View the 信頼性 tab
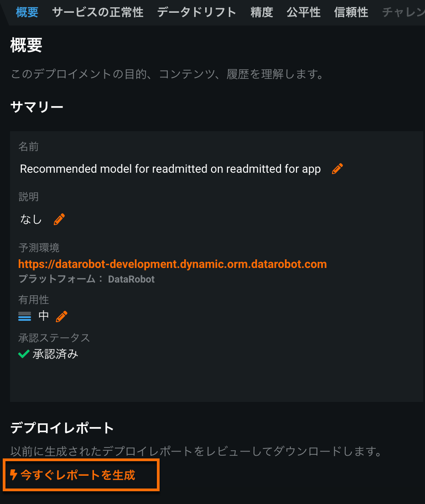Screen dimensions: 425x504 point(351,12)
